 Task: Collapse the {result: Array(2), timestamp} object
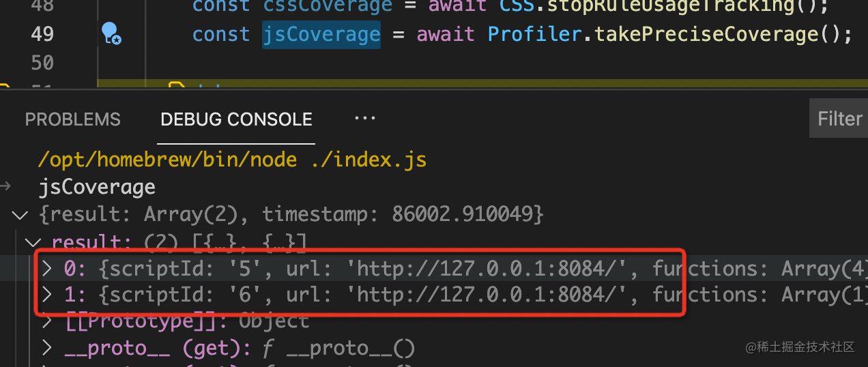click(20, 216)
